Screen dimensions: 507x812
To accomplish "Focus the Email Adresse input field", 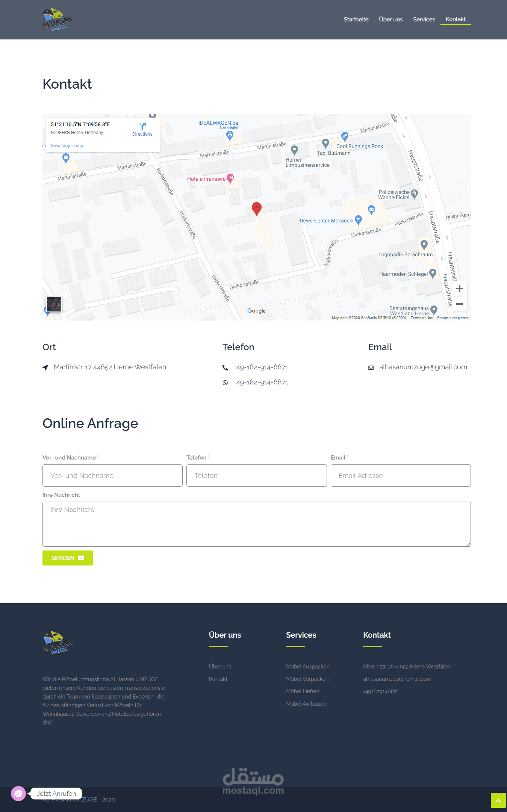I will click(401, 475).
